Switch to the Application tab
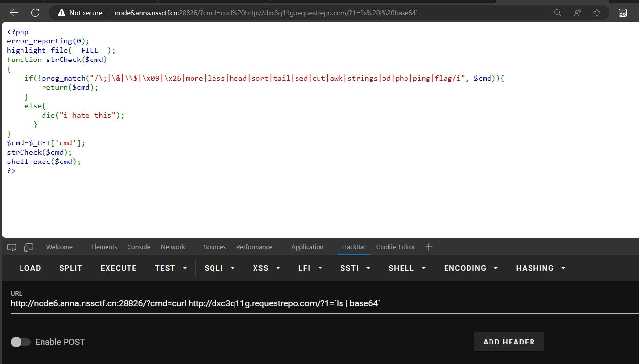This screenshot has width=639, height=364. pyautogui.click(x=307, y=247)
